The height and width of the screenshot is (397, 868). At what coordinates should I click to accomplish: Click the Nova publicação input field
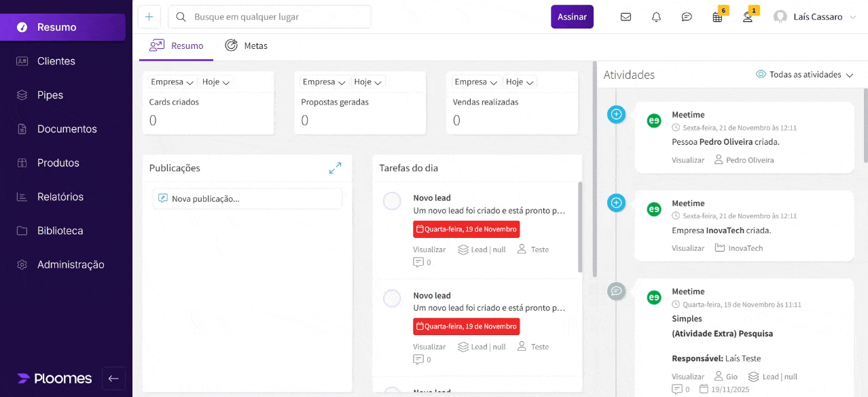point(247,198)
